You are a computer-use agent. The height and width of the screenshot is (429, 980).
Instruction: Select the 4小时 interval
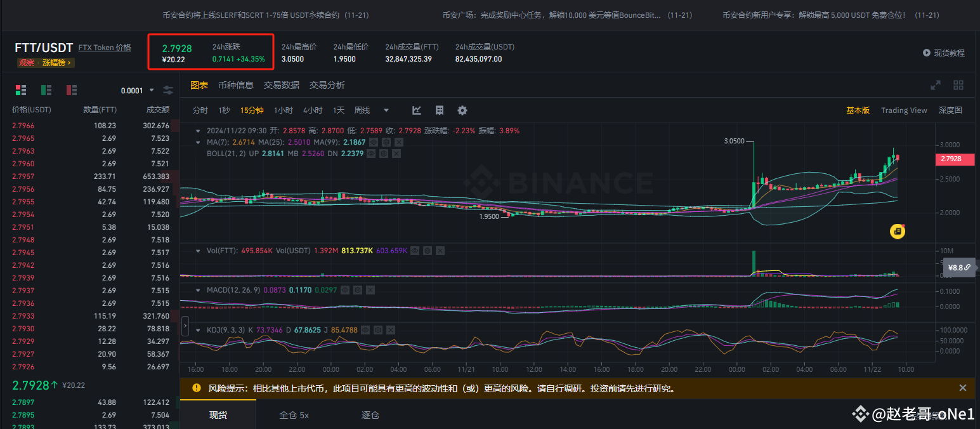tap(313, 110)
